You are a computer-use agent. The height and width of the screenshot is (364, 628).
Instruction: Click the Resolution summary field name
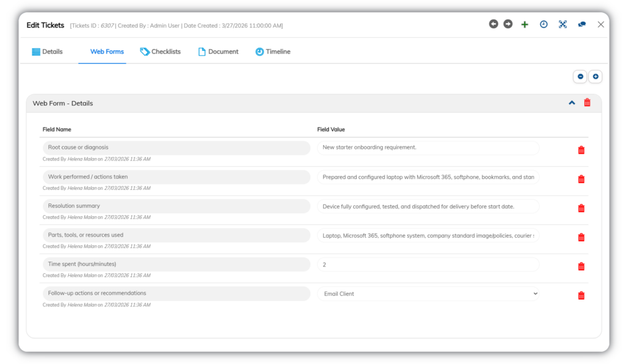[x=176, y=206]
